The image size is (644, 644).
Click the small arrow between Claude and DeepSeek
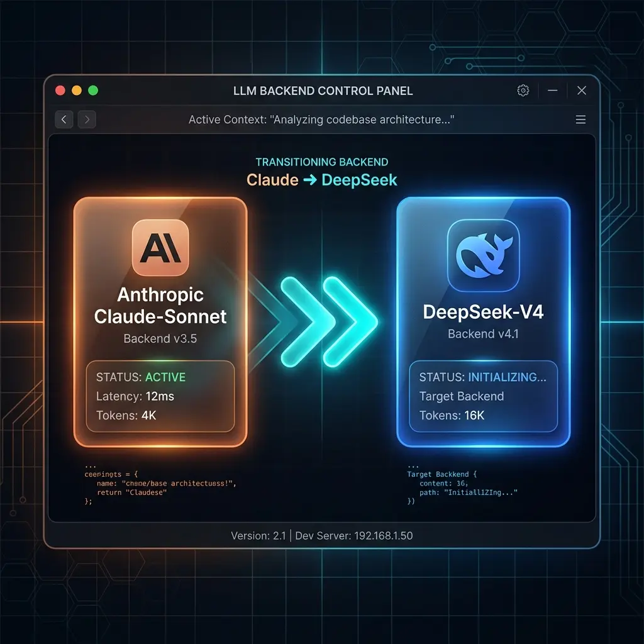310,180
